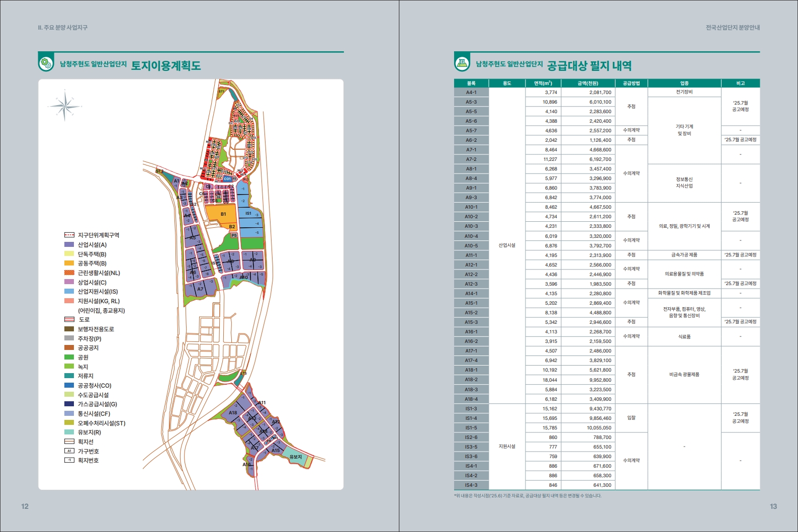Screen dimensions: 798x532
Task: Click the 공급방법 table column header
Action: pos(631,83)
